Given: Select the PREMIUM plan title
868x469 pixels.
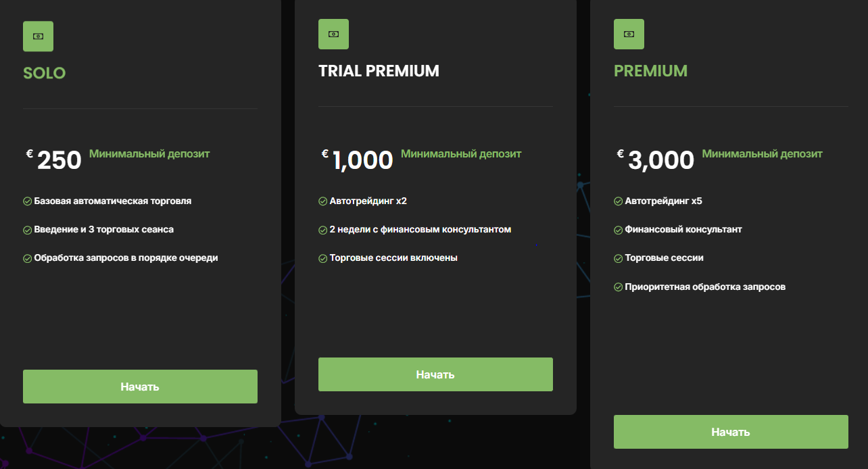Looking at the screenshot, I should 650,70.
